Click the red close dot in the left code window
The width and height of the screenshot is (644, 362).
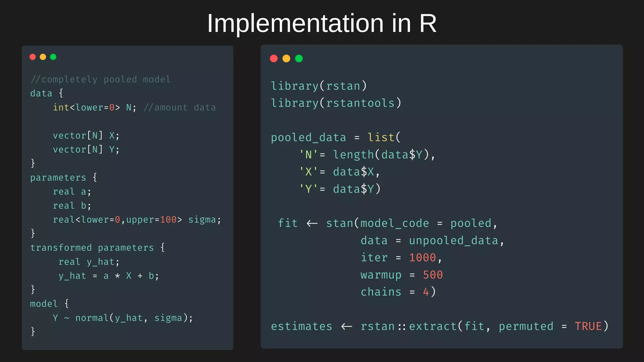tap(33, 57)
